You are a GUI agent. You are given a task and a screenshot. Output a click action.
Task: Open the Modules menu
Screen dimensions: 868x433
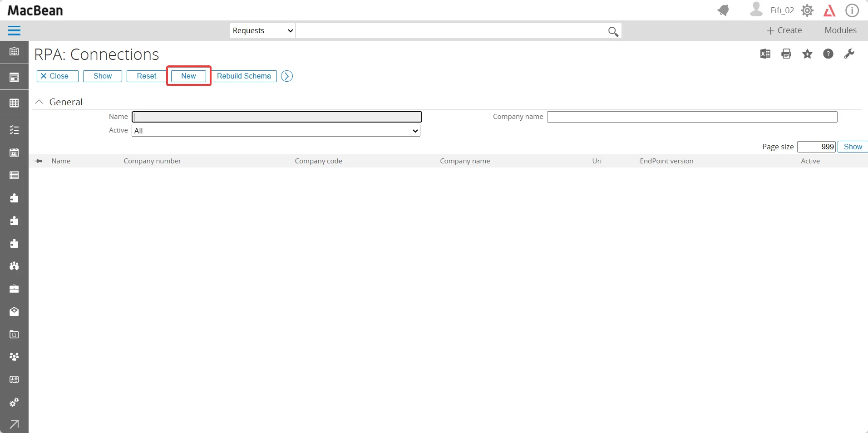[840, 30]
